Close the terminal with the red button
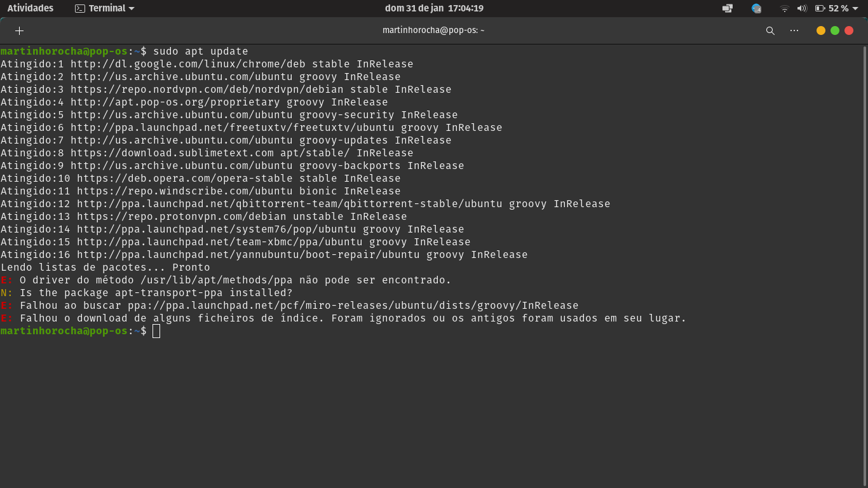The height and width of the screenshot is (488, 868). click(849, 30)
